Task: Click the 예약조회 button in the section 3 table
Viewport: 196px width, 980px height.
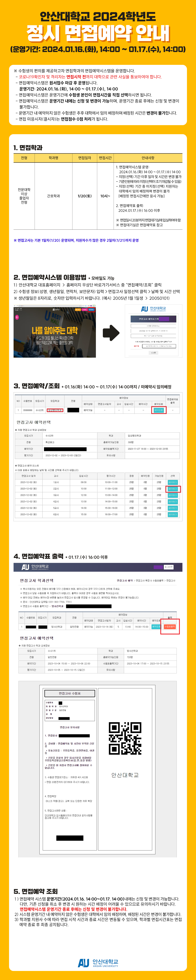Action: 159,410
